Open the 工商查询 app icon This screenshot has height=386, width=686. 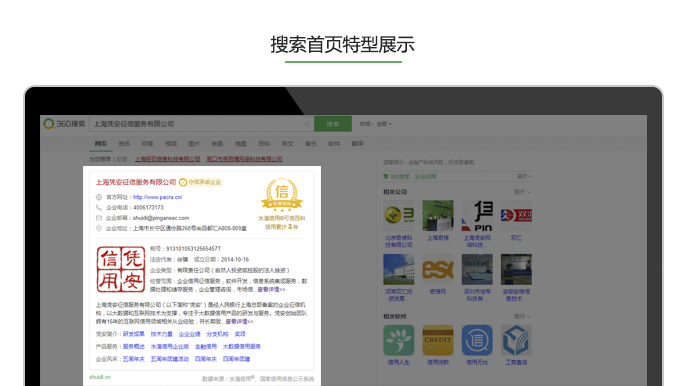[516, 340]
